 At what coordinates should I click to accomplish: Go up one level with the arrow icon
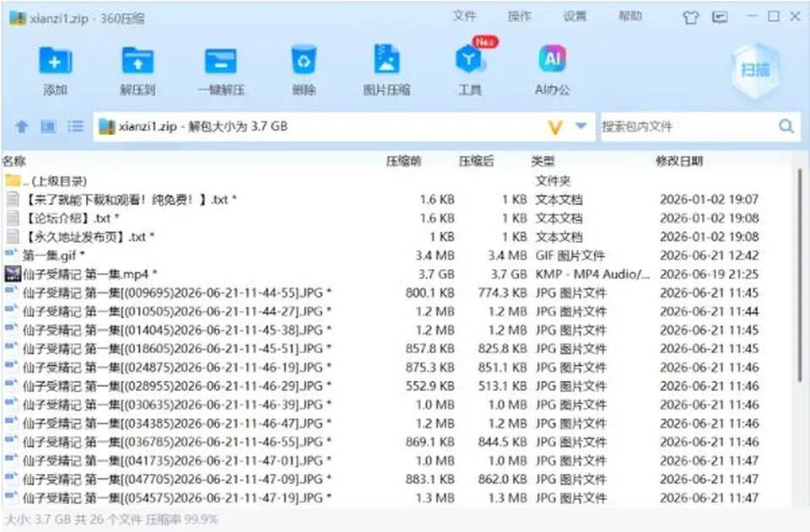22,126
